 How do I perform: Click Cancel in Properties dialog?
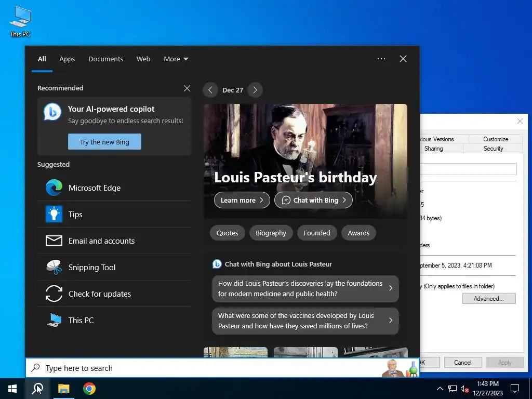(463, 362)
